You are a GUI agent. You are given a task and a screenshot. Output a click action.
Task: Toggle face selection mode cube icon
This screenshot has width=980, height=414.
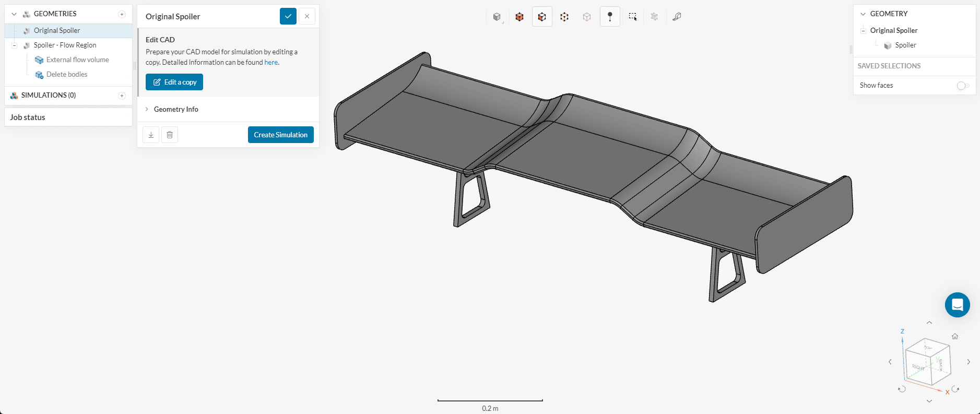(x=542, y=17)
